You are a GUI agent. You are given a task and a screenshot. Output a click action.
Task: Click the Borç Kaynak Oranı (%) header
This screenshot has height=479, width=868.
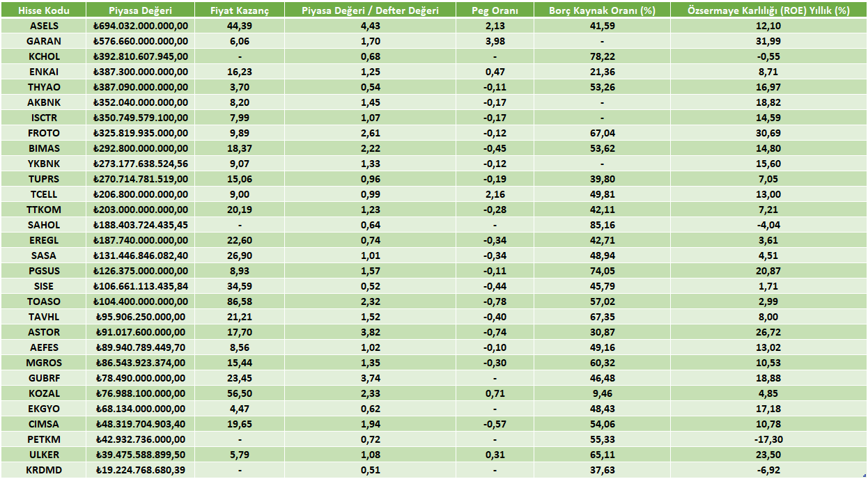pos(601,10)
